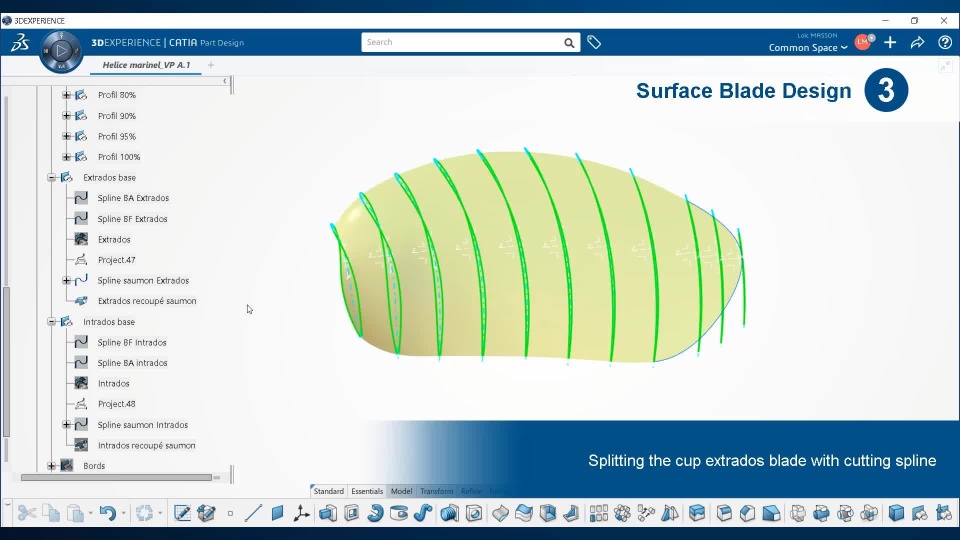Select Intrados recoupé saumon item
960x540 pixels.
pos(146,445)
